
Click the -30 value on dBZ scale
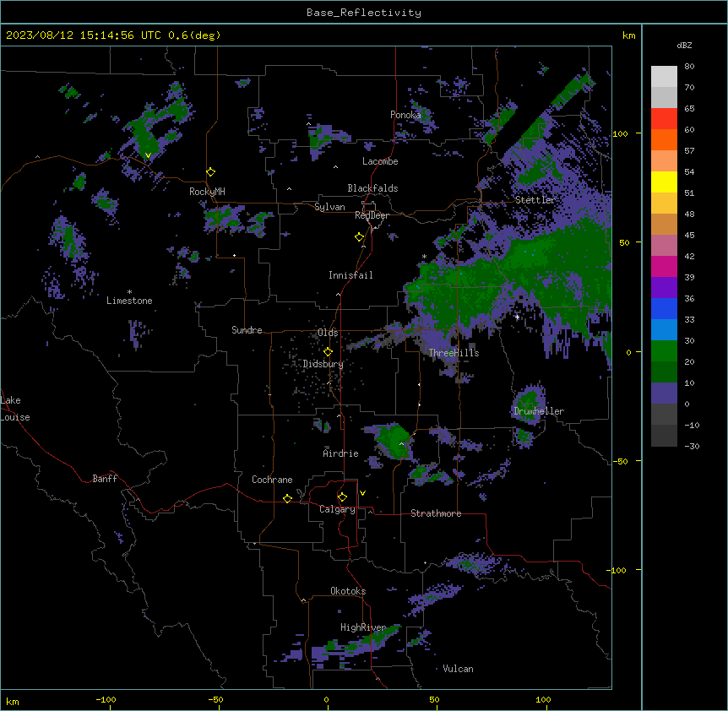[692, 446]
